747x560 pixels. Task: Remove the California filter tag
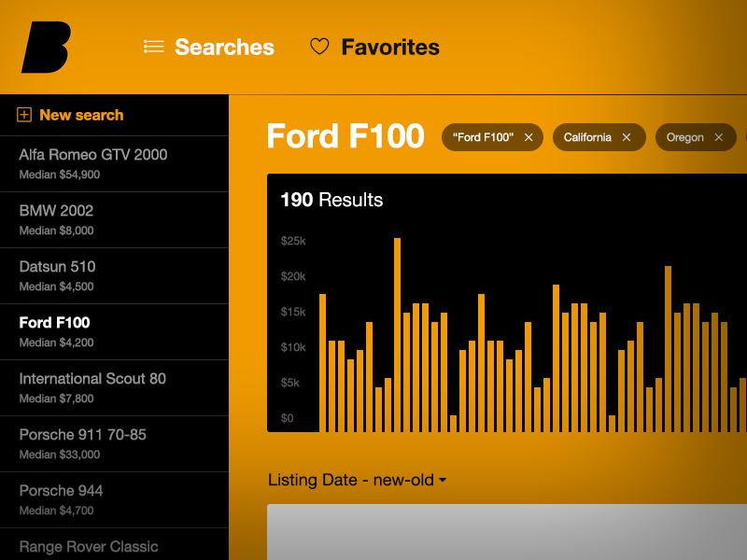[627, 137]
